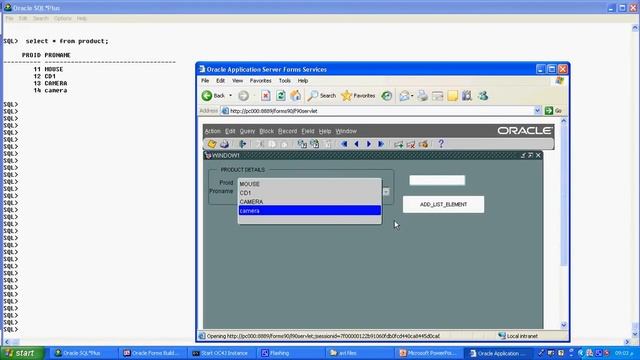The image size is (640, 360).
Task: Click the Cut icon in Forms toolbar
Action: (x=260, y=144)
